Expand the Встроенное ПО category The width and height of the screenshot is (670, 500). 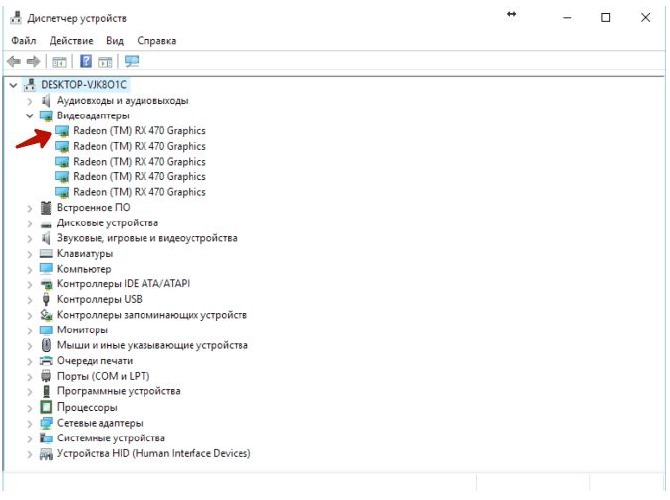click(x=29, y=209)
